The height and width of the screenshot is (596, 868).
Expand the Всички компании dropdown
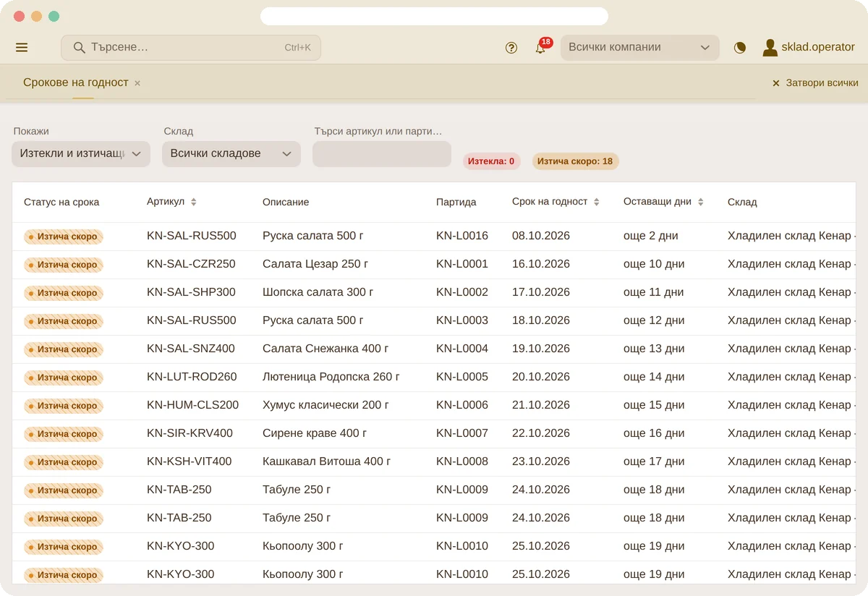coord(640,48)
